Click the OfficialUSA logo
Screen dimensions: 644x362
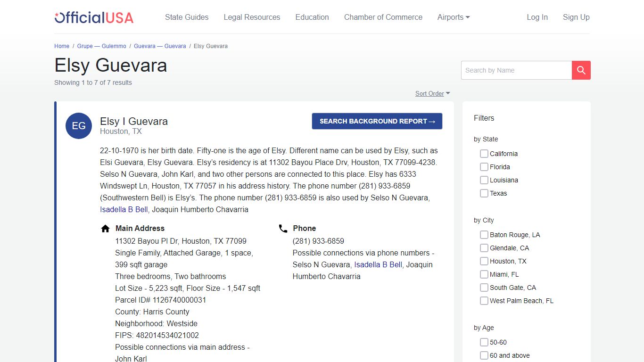click(94, 17)
